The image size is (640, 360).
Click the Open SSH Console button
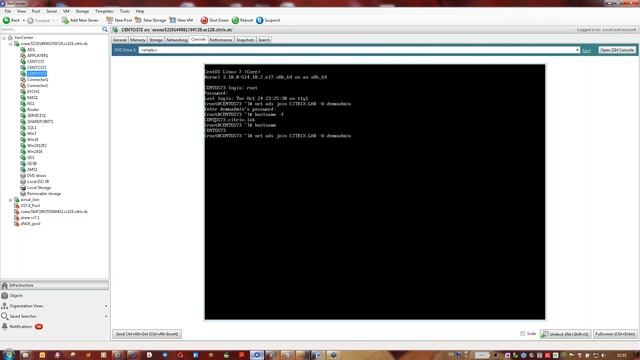[617, 50]
